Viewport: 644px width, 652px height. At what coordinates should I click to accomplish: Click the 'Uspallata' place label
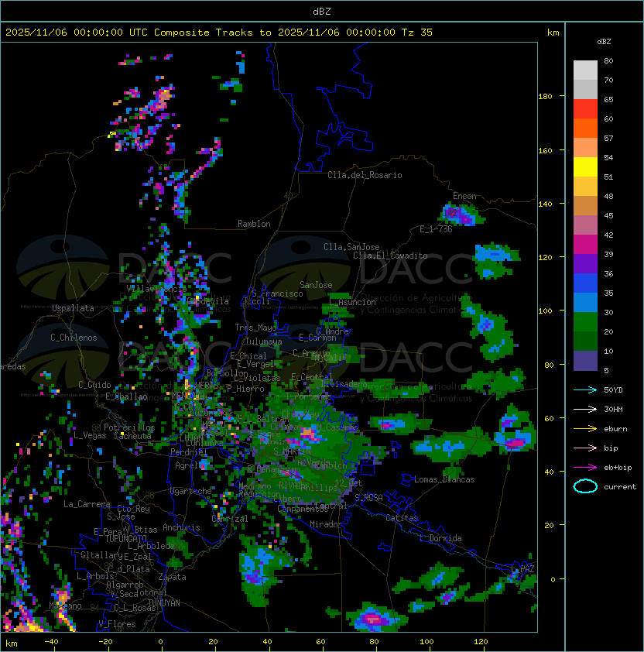[73, 308]
